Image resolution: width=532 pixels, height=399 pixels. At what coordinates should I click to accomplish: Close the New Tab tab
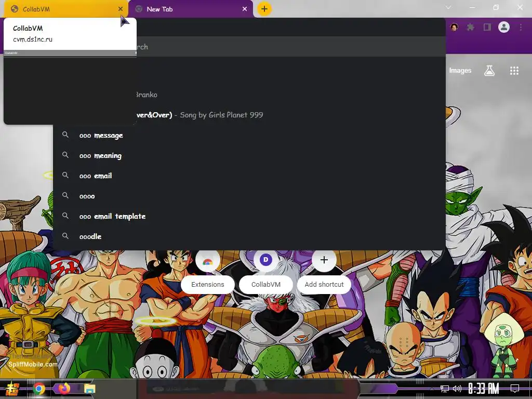[x=245, y=9]
